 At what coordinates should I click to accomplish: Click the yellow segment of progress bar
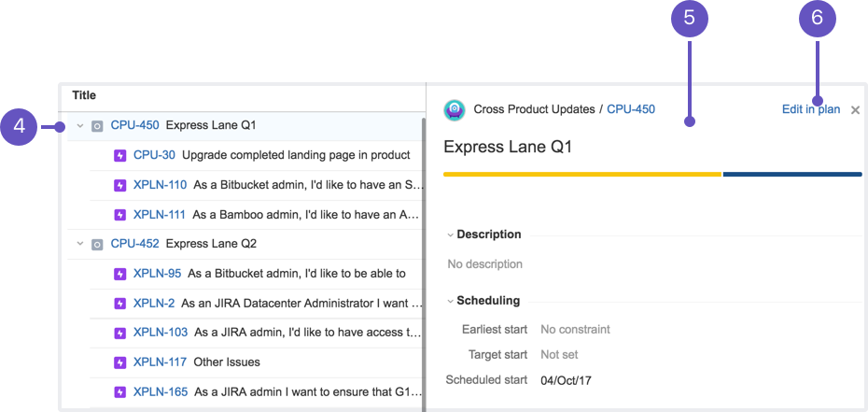(582, 174)
